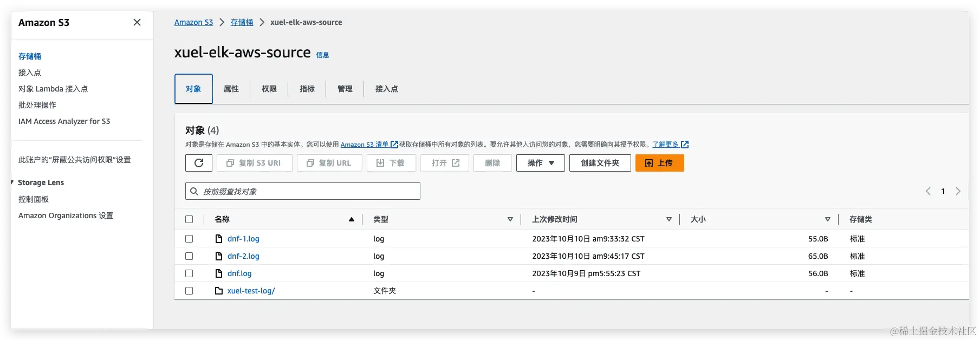Click the 信息 info link by bucket name
This screenshot has width=980, height=340.
click(323, 55)
